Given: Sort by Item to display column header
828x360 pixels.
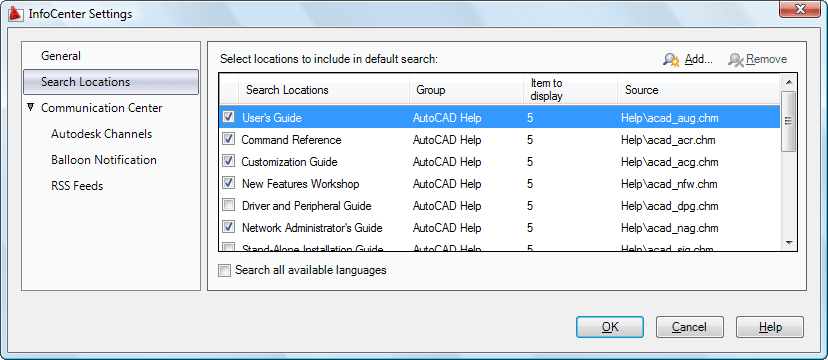Looking at the screenshot, I should click(x=570, y=90).
